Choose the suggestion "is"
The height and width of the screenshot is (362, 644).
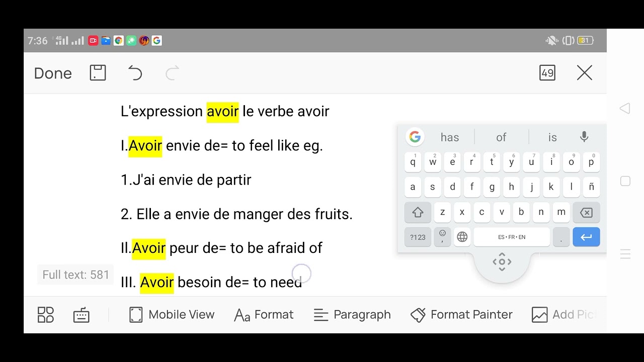(552, 137)
